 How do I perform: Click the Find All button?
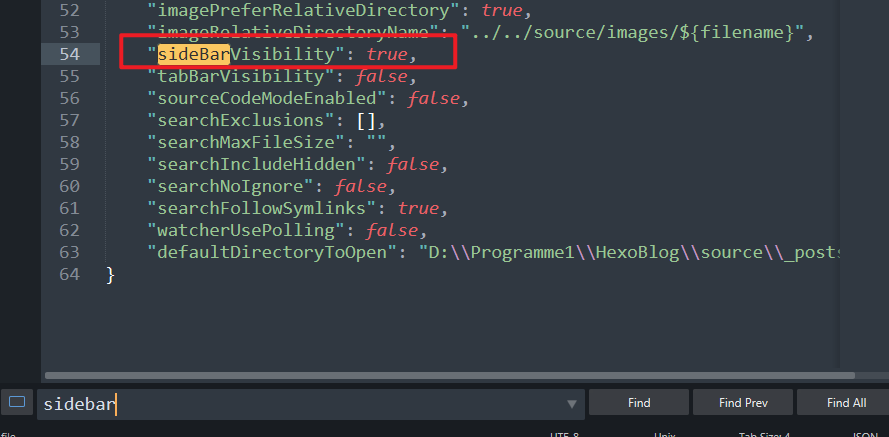coord(846,403)
